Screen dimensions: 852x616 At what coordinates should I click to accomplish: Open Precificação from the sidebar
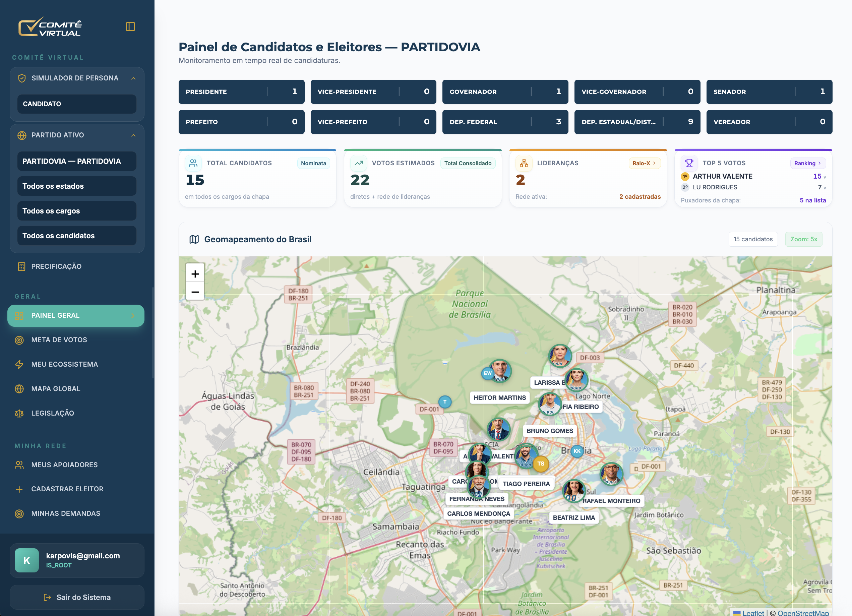[x=76, y=267]
